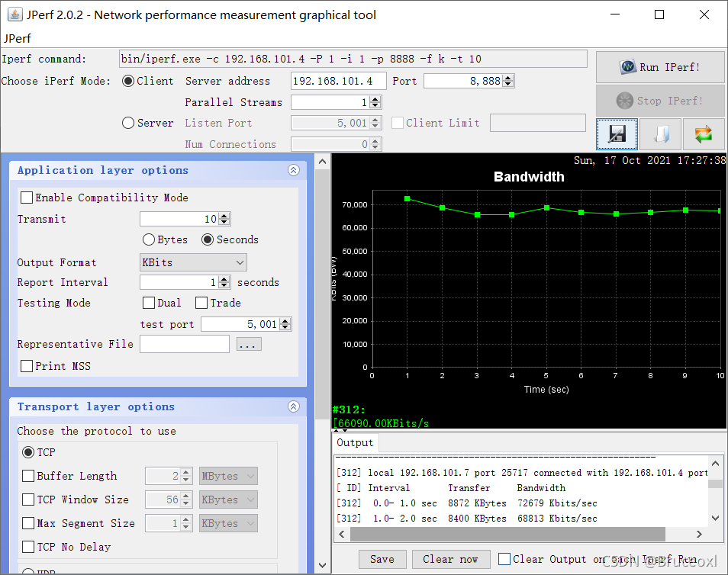Select the Server mode radio button

128,123
